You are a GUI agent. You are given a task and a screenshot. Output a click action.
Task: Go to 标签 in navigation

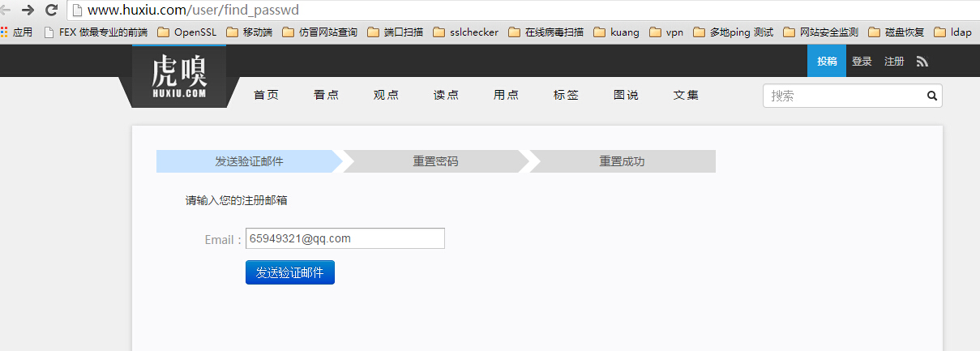point(566,95)
